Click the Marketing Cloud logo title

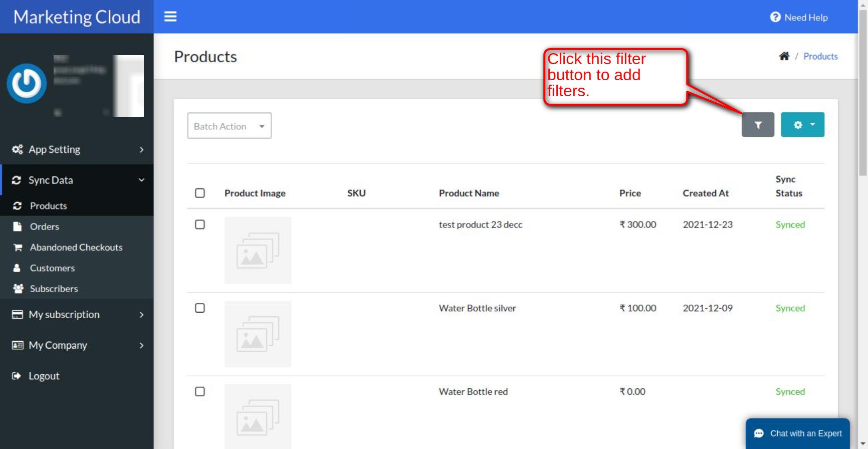click(77, 17)
